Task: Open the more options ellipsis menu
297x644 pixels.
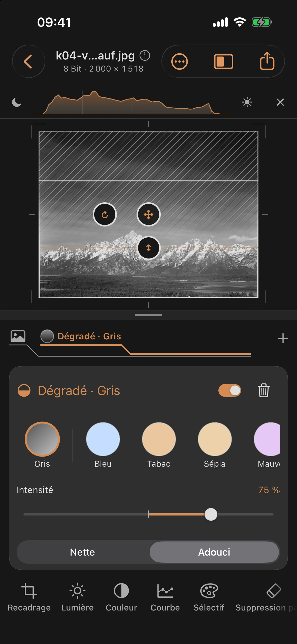Action: pyautogui.click(x=179, y=61)
